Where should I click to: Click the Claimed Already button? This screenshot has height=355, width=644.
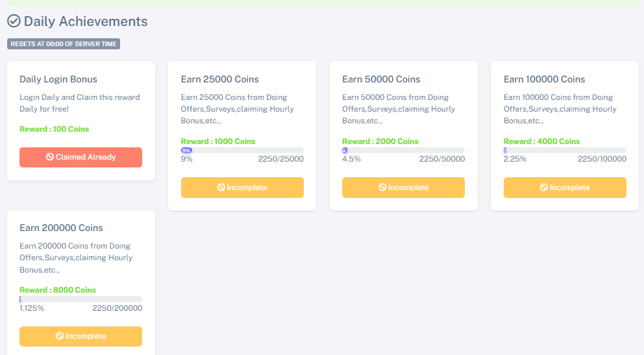pyautogui.click(x=80, y=157)
